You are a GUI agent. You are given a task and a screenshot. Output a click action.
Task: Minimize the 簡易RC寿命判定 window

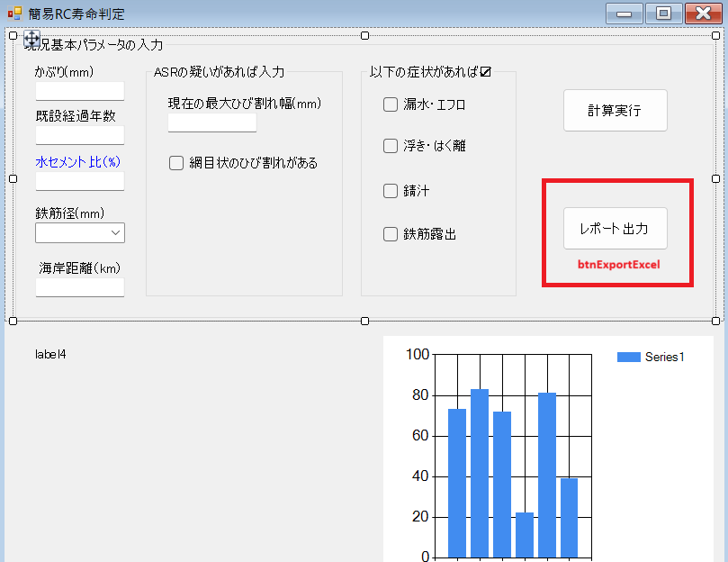pyautogui.click(x=624, y=14)
